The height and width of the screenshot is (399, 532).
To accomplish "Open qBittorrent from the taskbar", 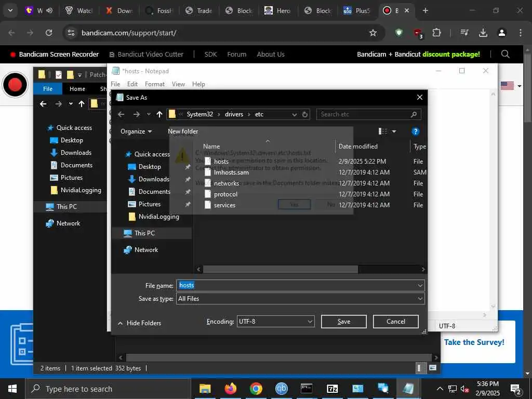I will [x=281, y=389].
